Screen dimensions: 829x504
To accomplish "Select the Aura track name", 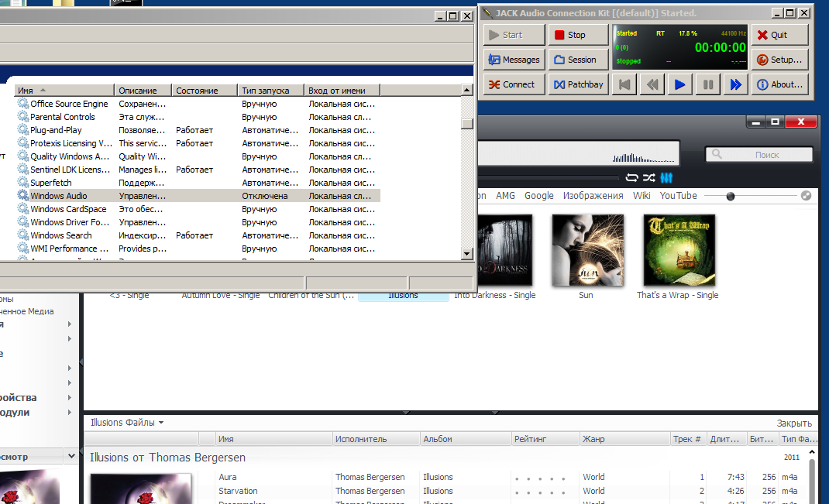I will pyautogui.click(x=228, y=477).
